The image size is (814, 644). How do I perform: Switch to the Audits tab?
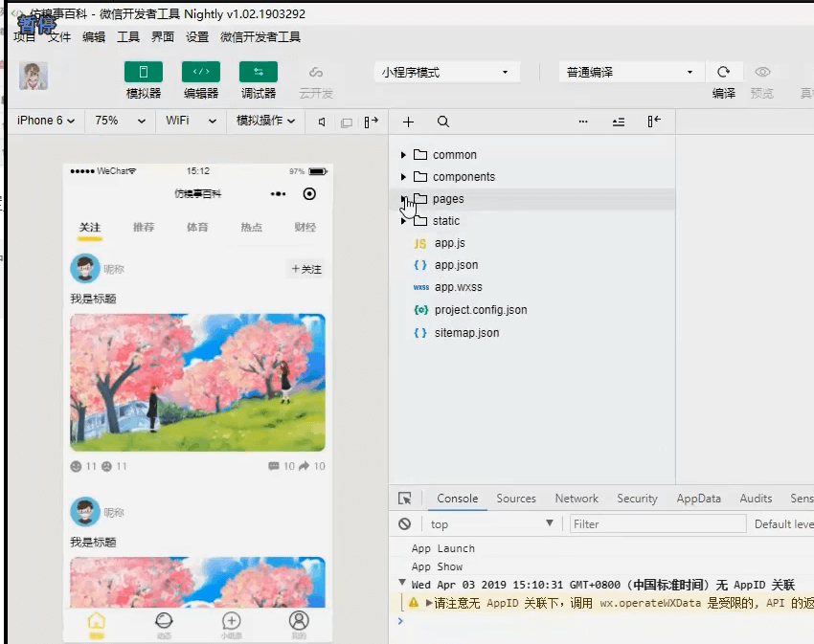click(756, 499)
